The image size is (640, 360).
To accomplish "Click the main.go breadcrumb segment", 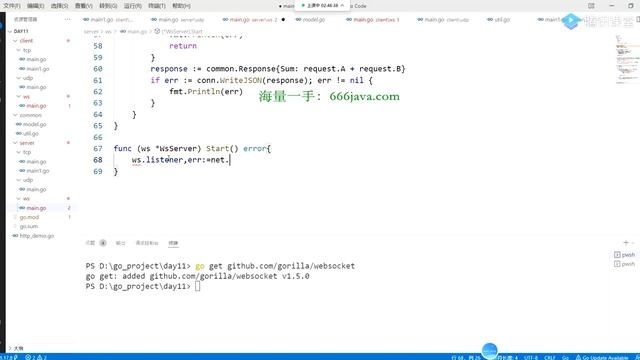I will 134,31.
